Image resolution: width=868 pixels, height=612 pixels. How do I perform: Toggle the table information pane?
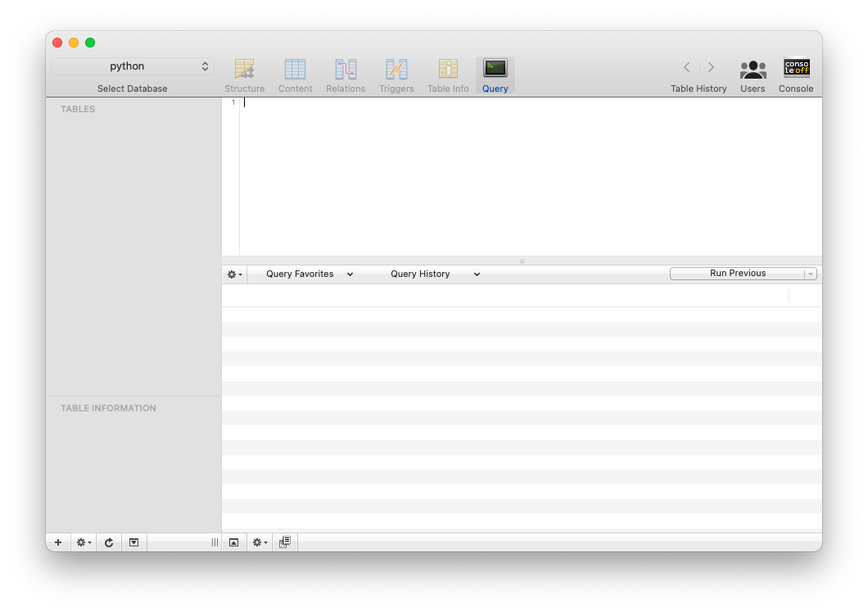134,542
